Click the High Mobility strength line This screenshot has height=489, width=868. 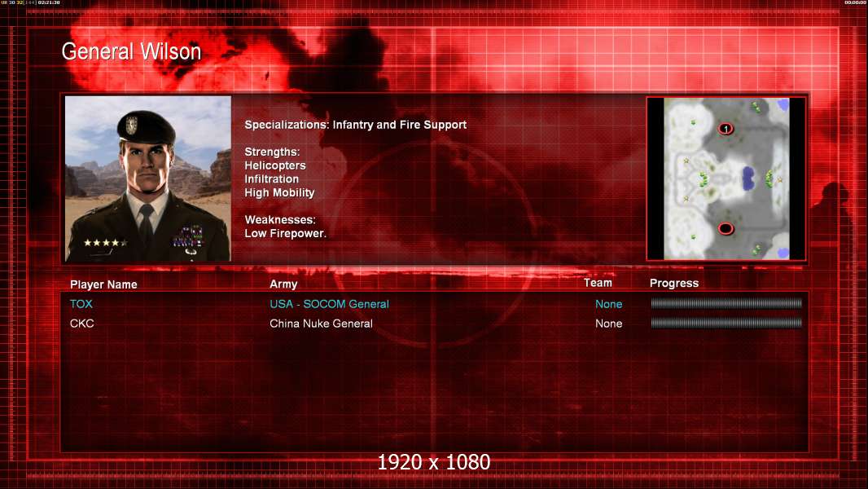(x=279, y=192)
